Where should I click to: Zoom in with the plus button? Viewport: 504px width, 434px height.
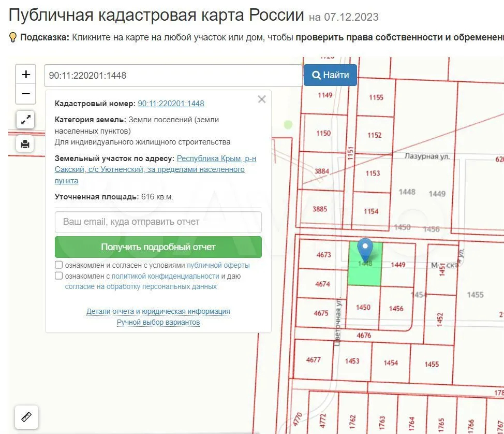[x=26, y=74]
